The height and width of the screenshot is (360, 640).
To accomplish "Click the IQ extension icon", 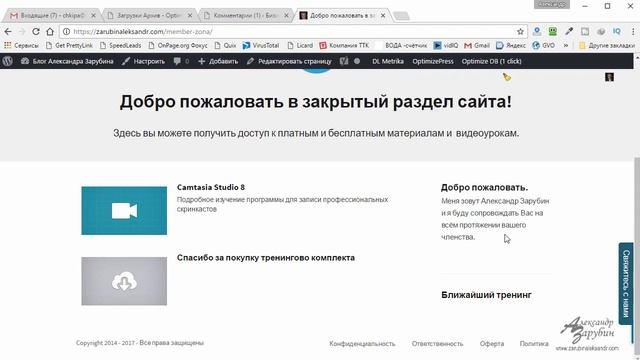I will 616,31.
